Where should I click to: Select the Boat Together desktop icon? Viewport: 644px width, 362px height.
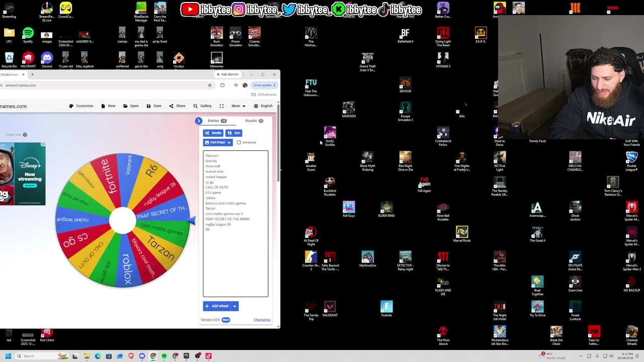(x=537, y=285)
